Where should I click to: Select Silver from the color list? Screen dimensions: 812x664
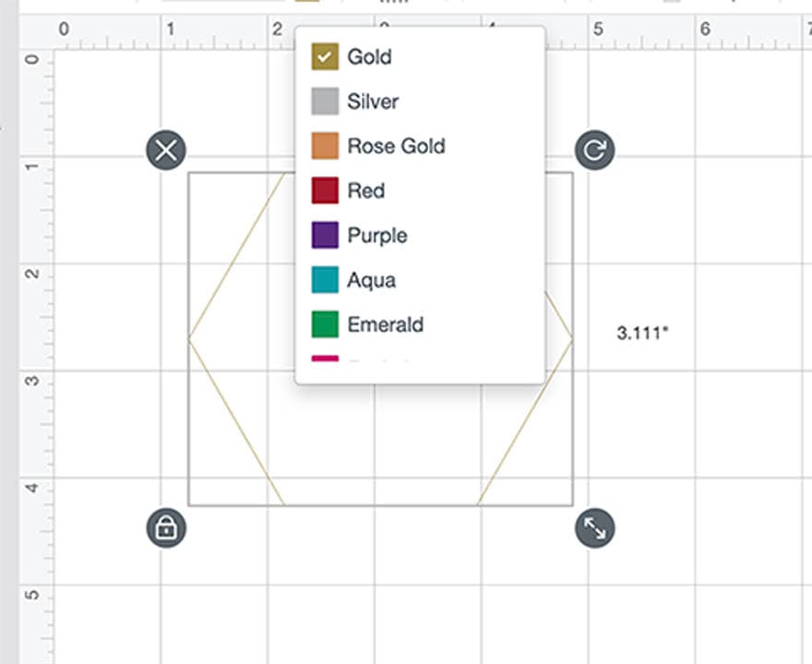point(372,101)
